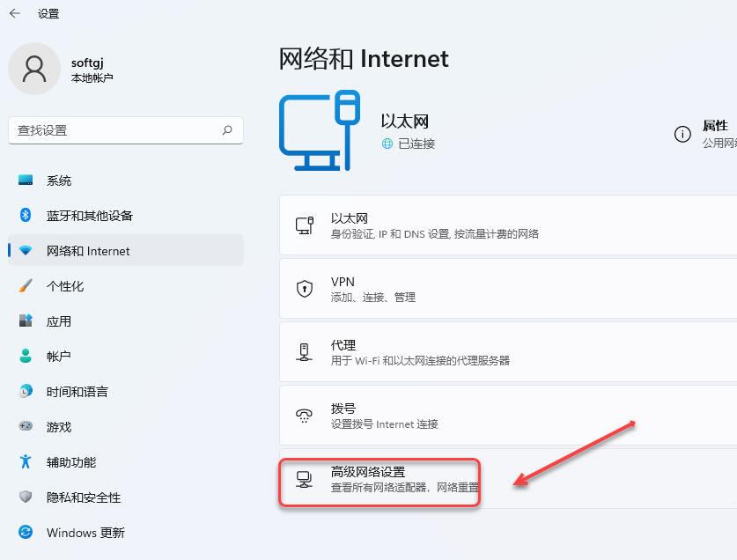Click 设置拨号 Internet 连接 description
The width and height of the screenshot is (737, 560).
[385, 424]
